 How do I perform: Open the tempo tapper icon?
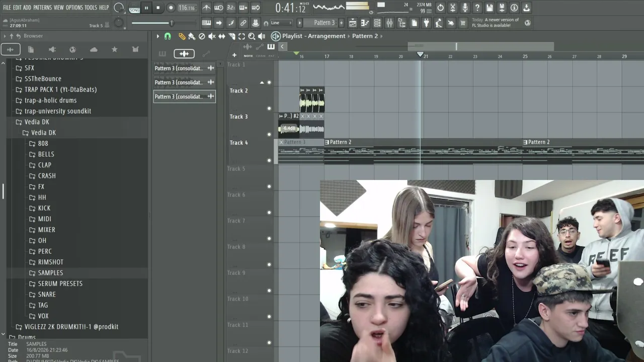[438, 23]
